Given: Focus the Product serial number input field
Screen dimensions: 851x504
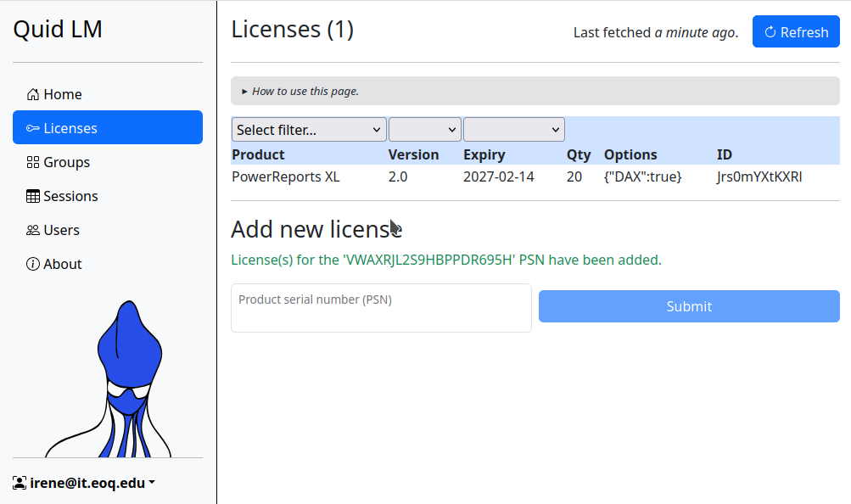Looking at the screenshot, I should (x=381, y=308).
